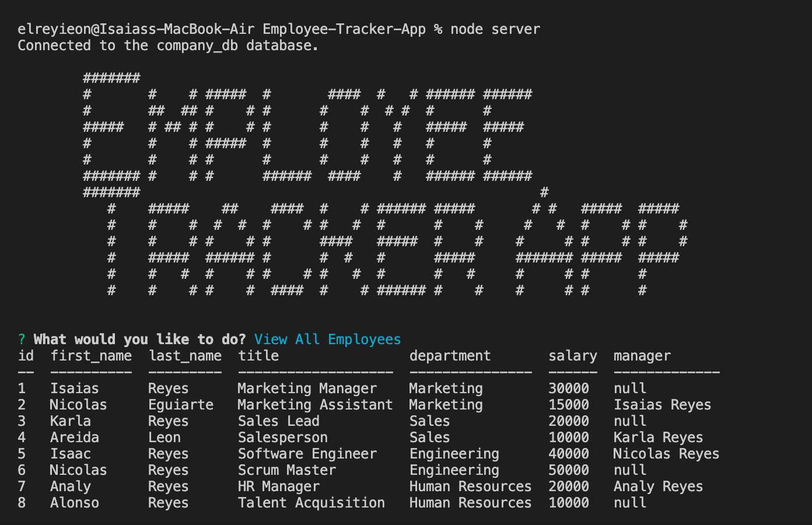812x525 pixels.
Task: Click manager cell 'Nicolas Reyes'
Action: (667, 454)
